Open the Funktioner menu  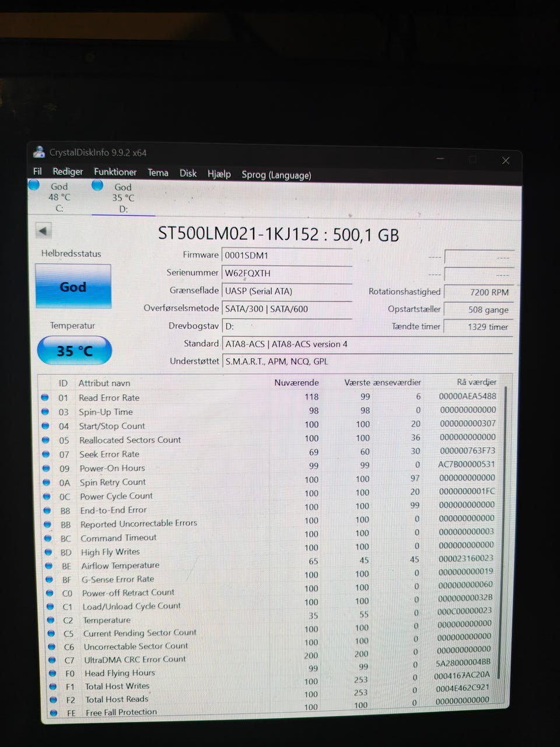pyautogui.click(x=115, y=172)
